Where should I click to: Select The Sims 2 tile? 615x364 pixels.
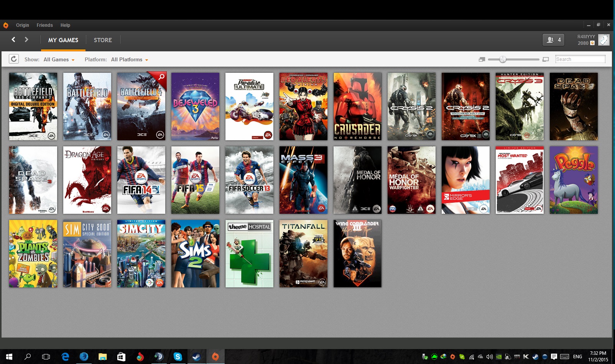point(196,254)
